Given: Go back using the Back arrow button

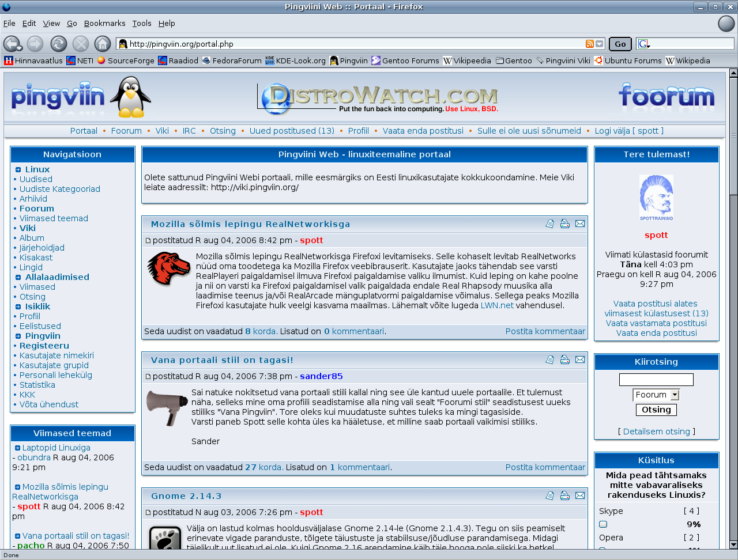Looking at the screenshot, I should [12, 44].
